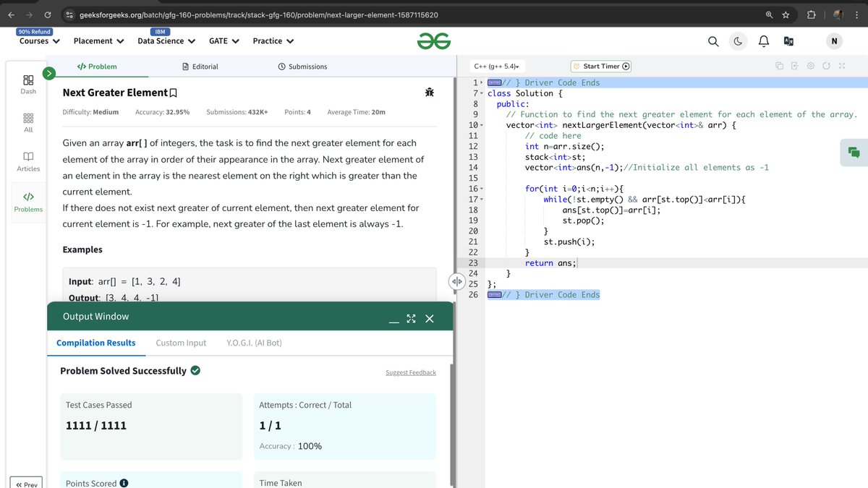Viewport: 868px width, 488px height.
Task: Expand the Output Window to fullscreen
Action: pos(412,319)
